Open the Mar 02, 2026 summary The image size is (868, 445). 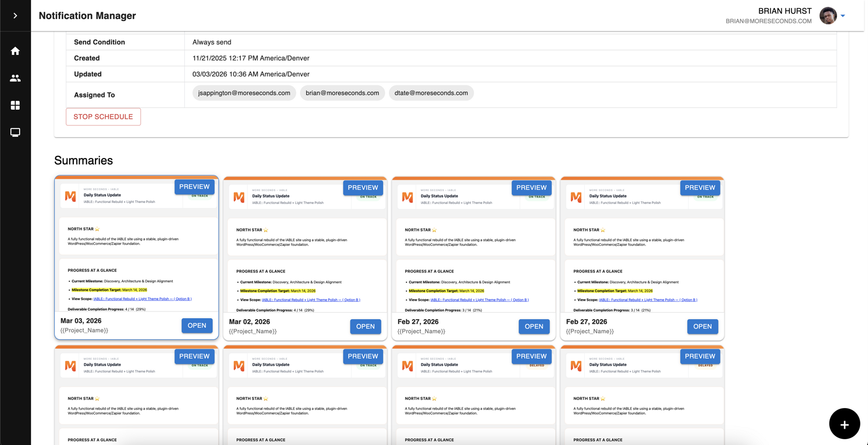point(366,327)
